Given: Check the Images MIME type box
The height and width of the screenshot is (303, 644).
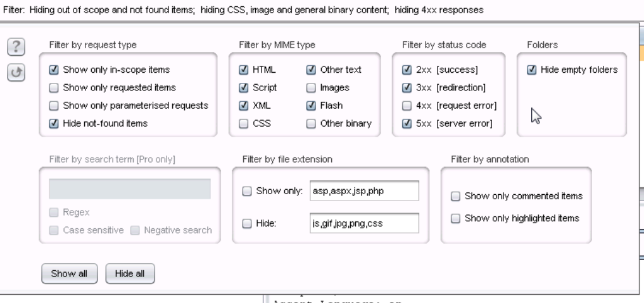Looking at the screenshot, I should [312, 88].
